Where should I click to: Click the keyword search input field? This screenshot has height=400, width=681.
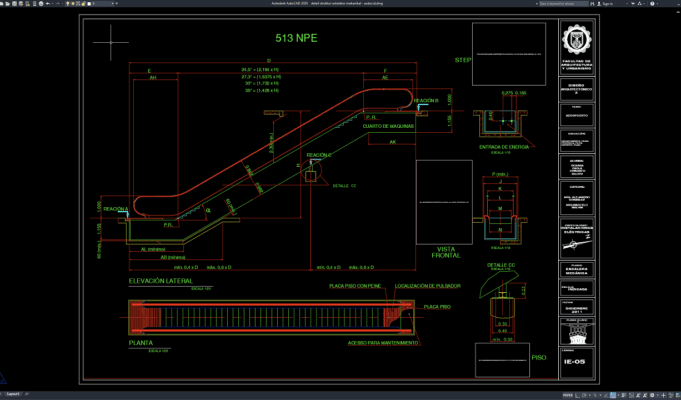click(564, 3)
